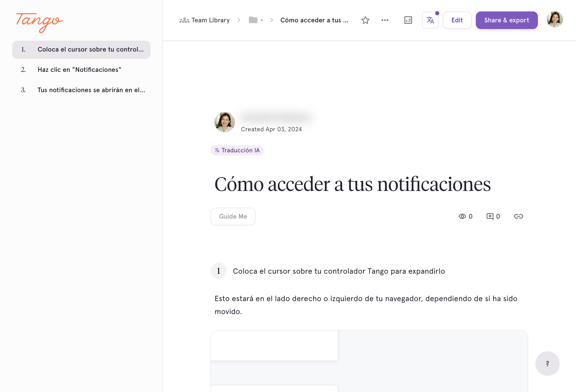The image size is (576, 392).
Task: Open the three-dots more options menu
Action: [385, 20]
